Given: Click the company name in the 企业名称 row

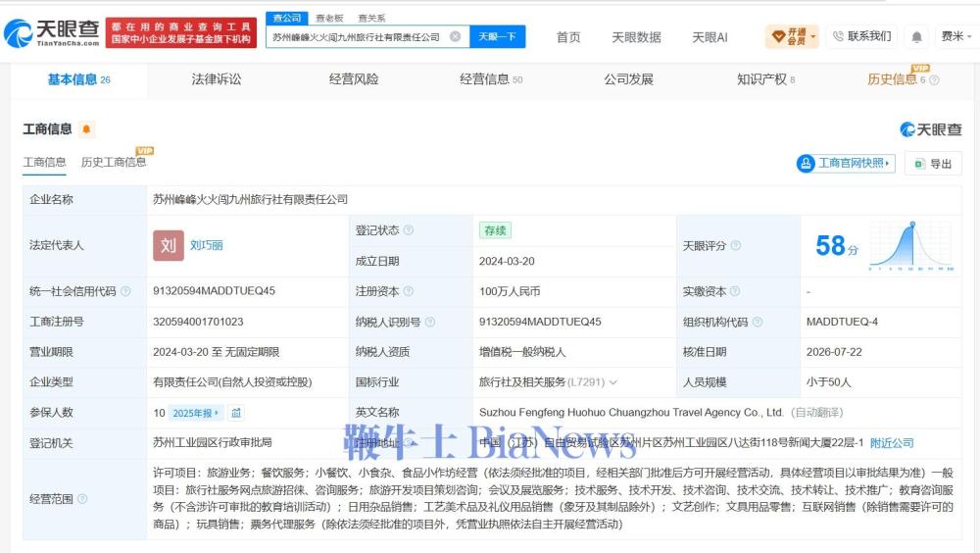Looking at the screenshot, I should 250,199.
